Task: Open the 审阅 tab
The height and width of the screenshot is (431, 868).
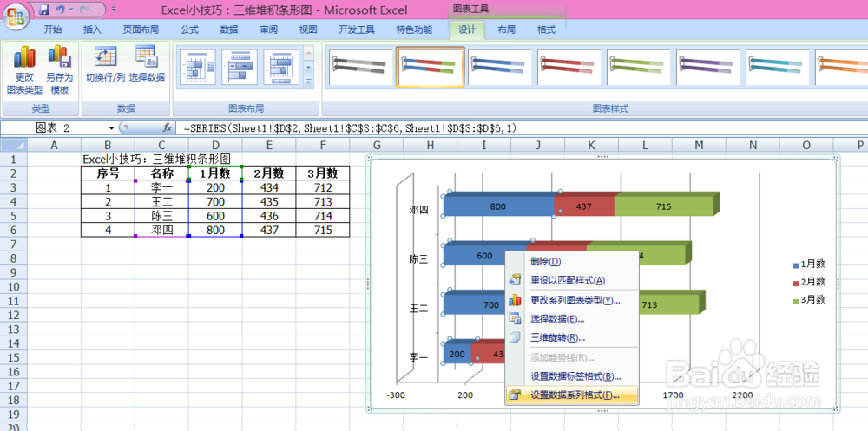Action: [x=269, y=29]
